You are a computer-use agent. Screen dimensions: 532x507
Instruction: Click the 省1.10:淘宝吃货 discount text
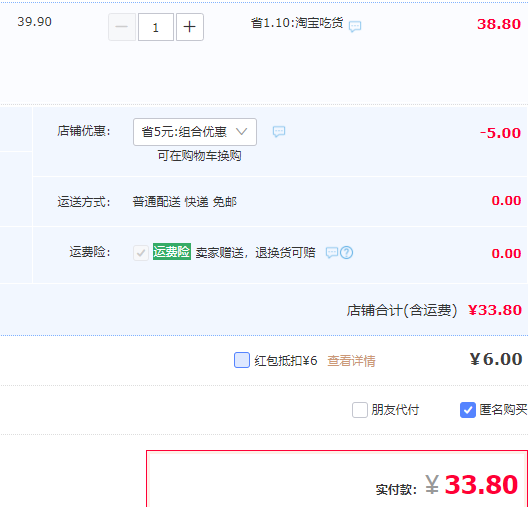[x=297, y=23]
